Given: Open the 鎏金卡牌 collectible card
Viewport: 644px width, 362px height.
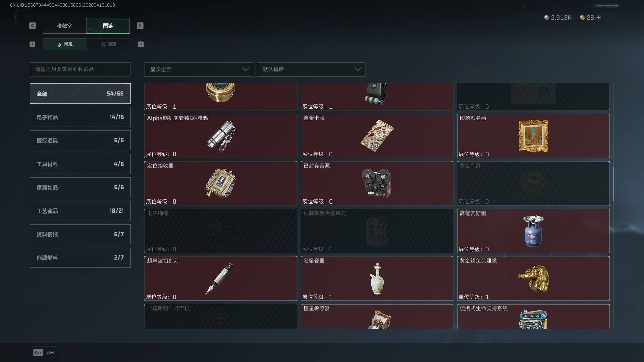Looking at the screenshot, I should click(377, 136).
